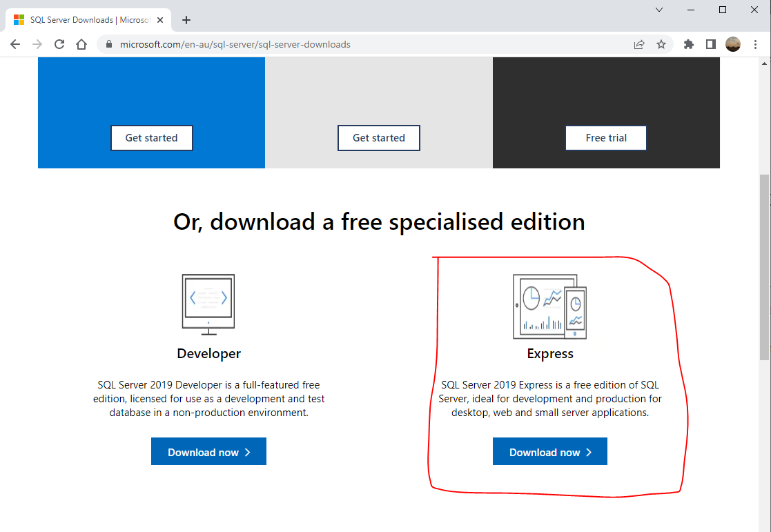Click the Express heading
This screenshot has height=532, width=771.
pos(549,353)
